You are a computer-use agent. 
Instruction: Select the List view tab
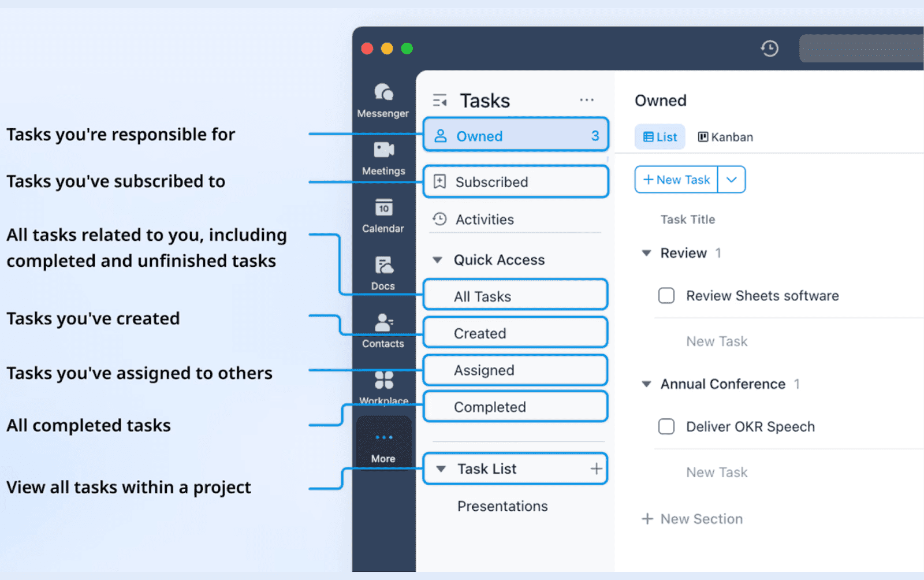pyautogui.click(x=659, y=137)
